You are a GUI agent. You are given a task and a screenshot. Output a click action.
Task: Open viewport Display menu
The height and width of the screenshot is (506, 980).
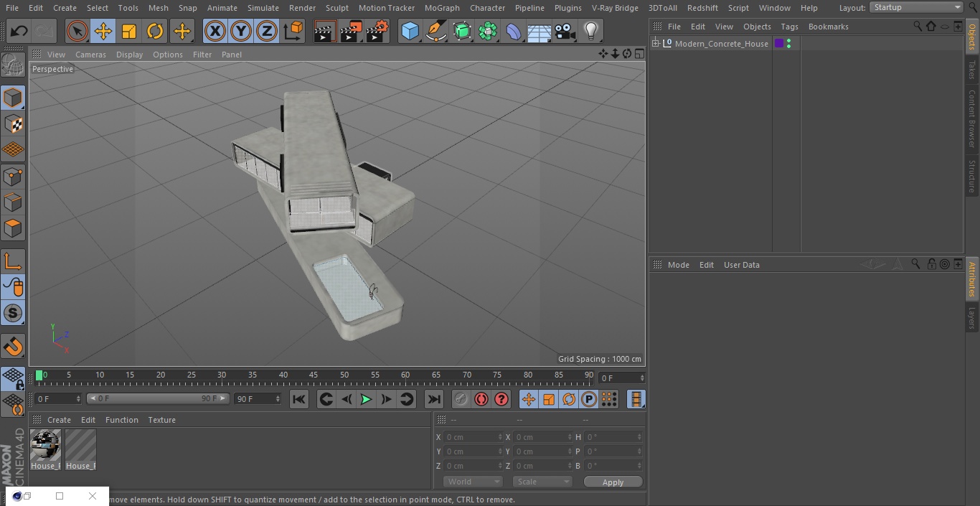coord(129,55)
